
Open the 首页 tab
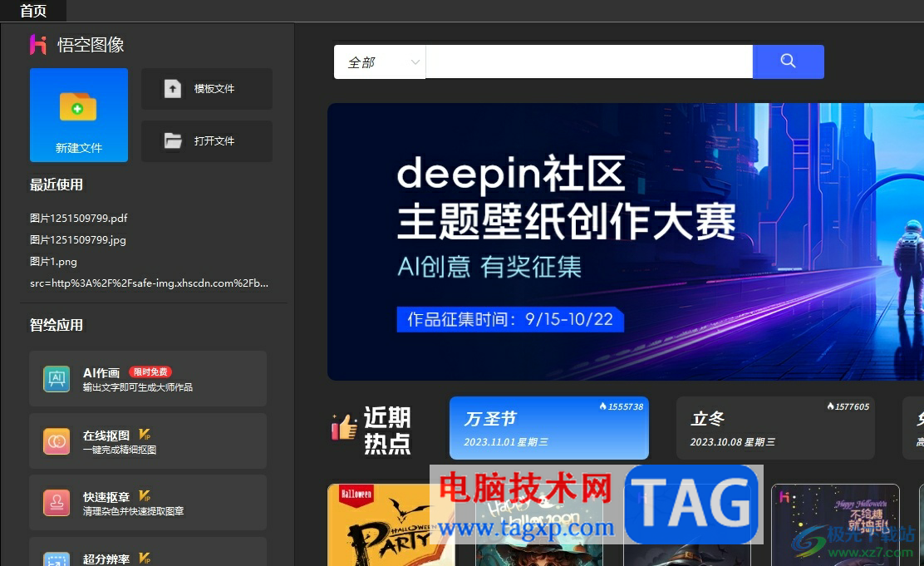coord(33,11)
